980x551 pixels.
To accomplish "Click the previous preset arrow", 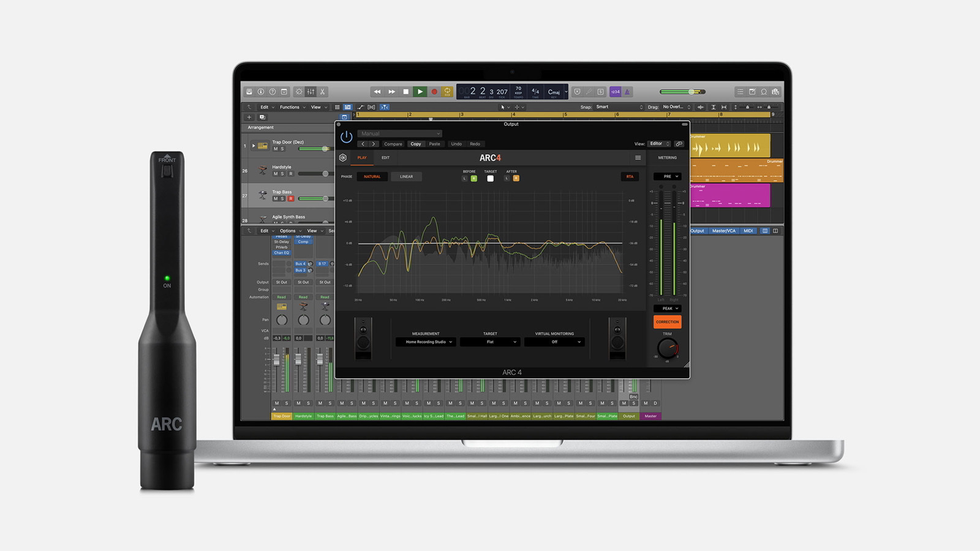I will click(x=363, y=144).
